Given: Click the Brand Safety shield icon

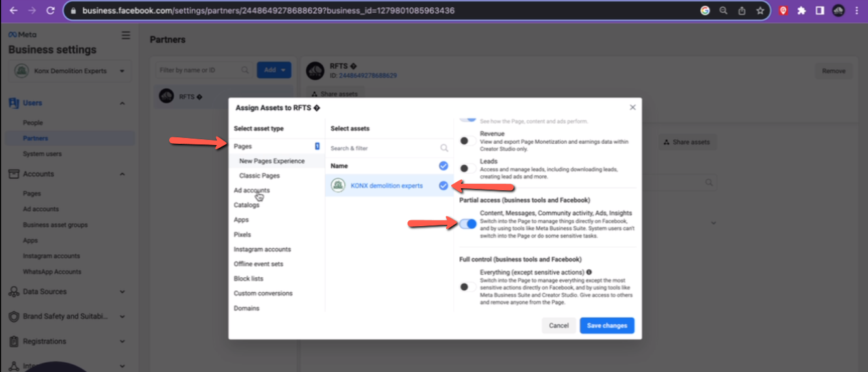Looking at the screenshot, I should (x=13, y=316).
